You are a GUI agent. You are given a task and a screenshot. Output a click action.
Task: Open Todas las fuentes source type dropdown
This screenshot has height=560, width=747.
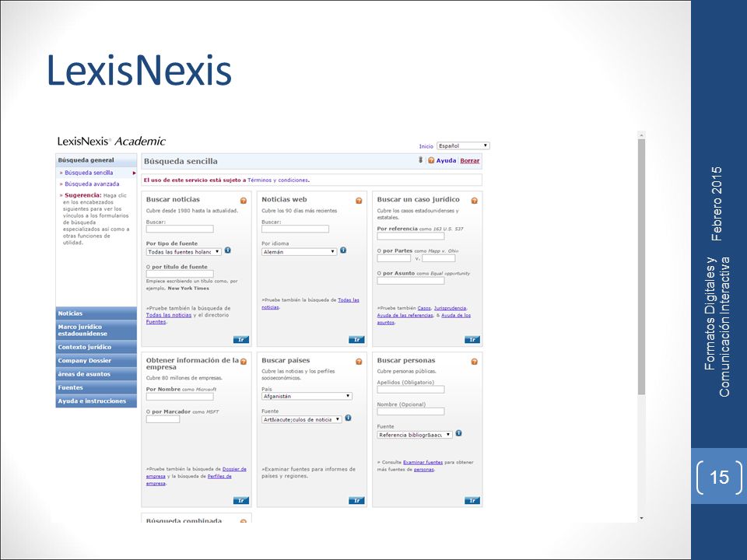184,252
